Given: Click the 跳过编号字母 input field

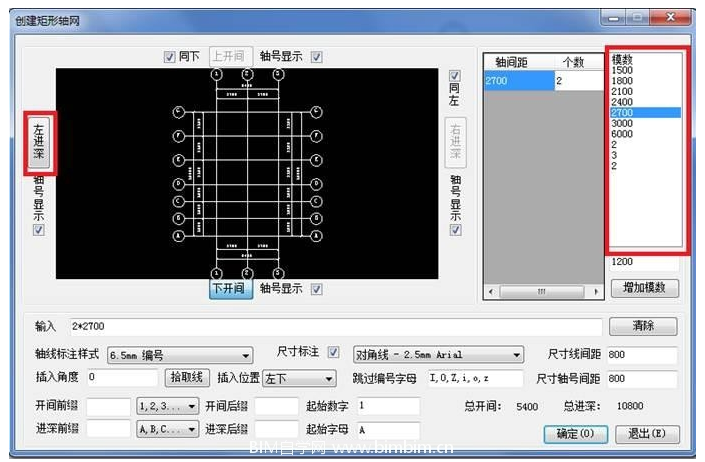Looking at the screenshot, I should pyautogui.click(x=476, y=378).
